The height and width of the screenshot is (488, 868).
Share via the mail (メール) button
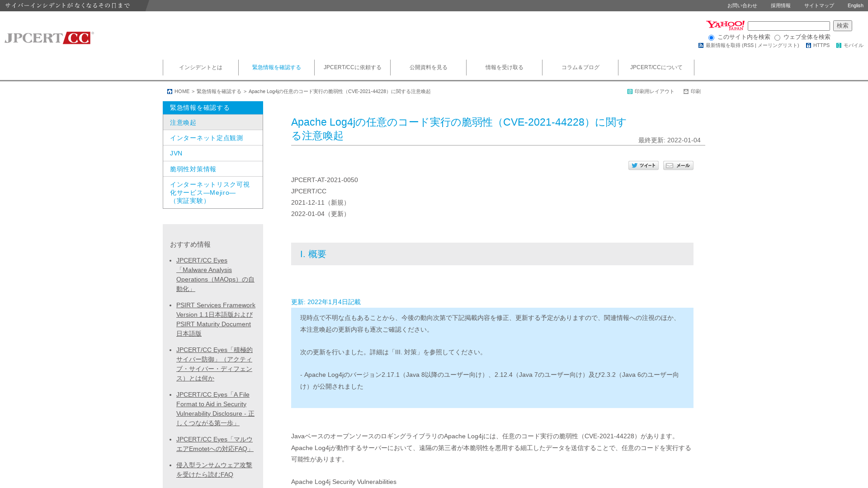pos(678,165)
